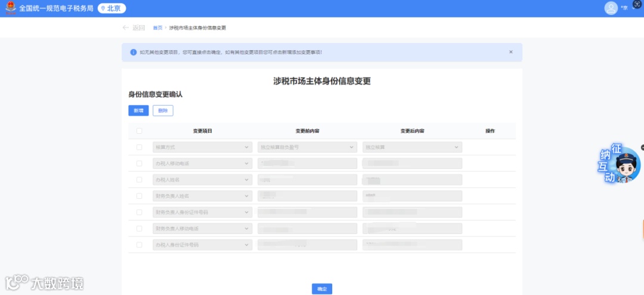Viewport: 644px width, 295px height.
Task: Click the 全国统一规范电子税务局 site title
Action: [56, 8]
